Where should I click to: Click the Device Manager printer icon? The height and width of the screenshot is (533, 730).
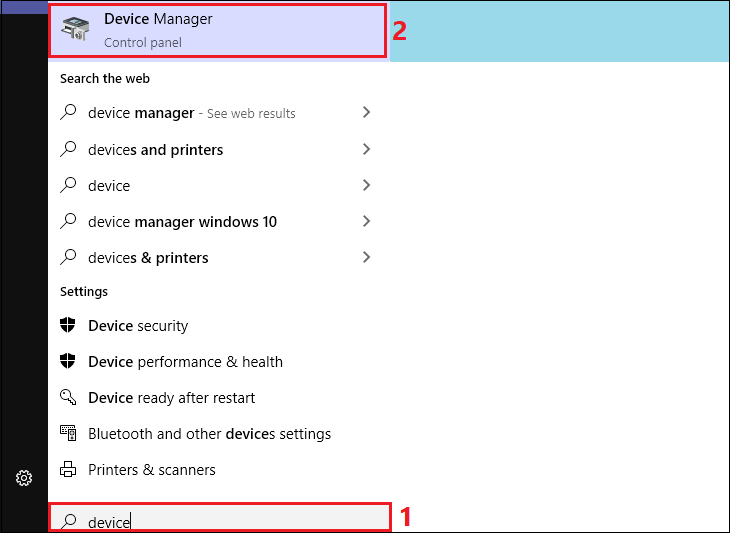point(76,29)
